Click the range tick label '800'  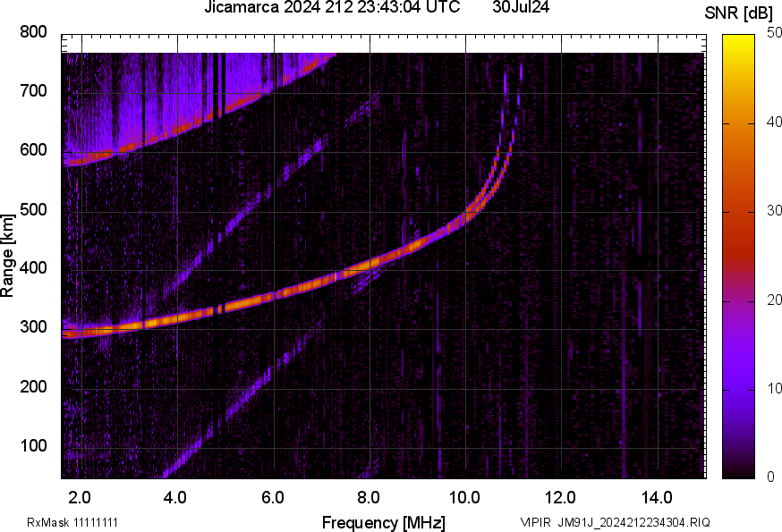(33, 32)
